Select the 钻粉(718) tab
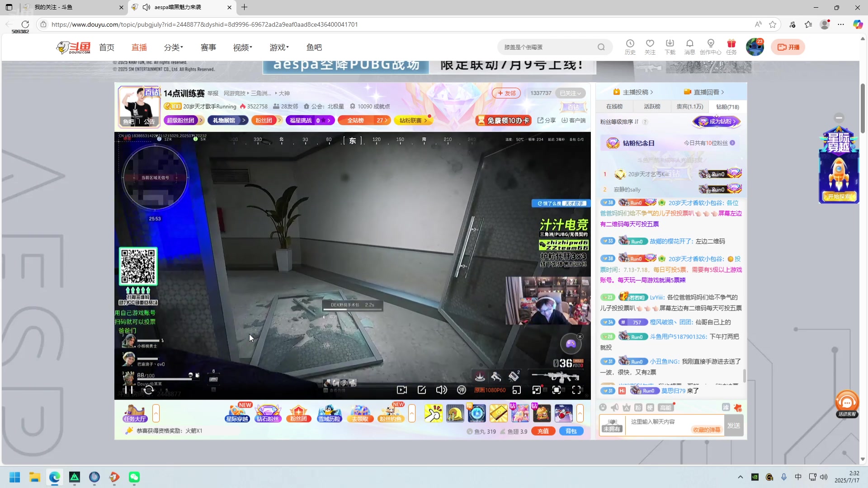Screen dimensions: 868x488 (727, 107)
